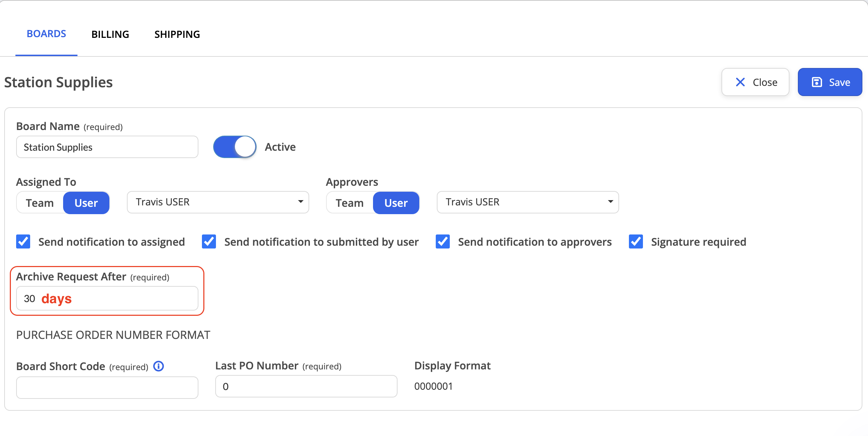The image size is (868, 436).
Task: Click the Display Format value 0000001
Action: pyautogui.click(x=434, y=386)
